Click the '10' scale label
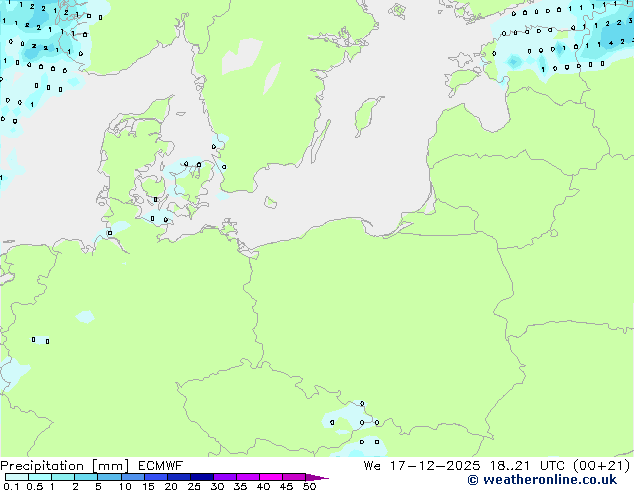Screen dimensions: 634x490 coord(125,486)
